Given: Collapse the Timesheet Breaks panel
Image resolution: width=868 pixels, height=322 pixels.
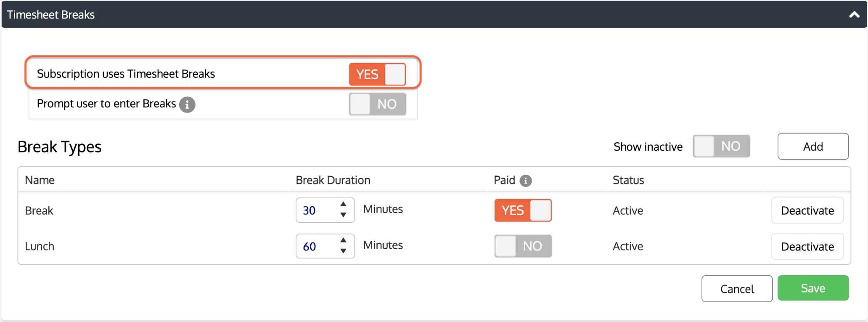Looking at the screenshot, I should [854, 15].
